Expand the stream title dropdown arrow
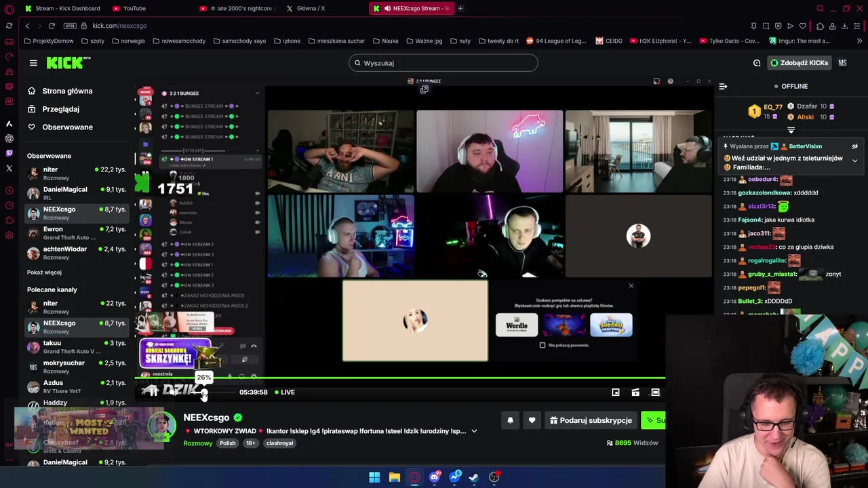This screenshot has height=488, width=868. click(x=474, y=431)
